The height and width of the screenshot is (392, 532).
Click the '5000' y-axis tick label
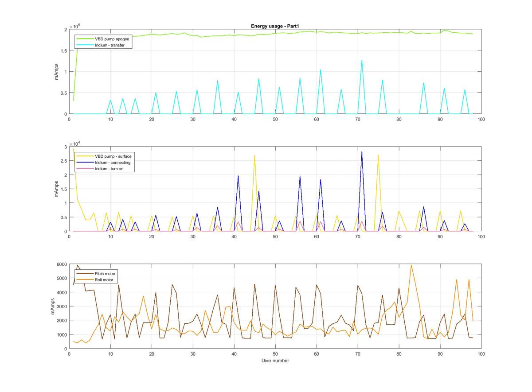(61, 279)
